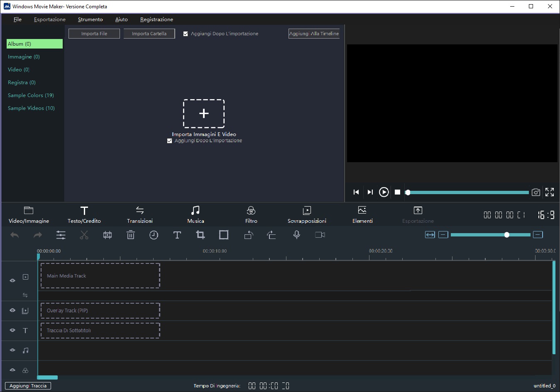Toggle fullscreen preview icon

pyautogui.click(x=550, y=192)
